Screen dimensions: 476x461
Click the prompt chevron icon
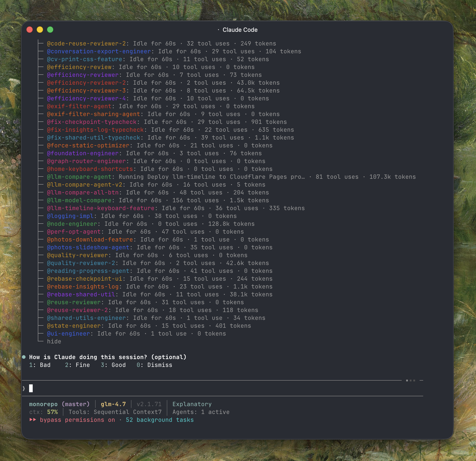click(x=24, y=388)
